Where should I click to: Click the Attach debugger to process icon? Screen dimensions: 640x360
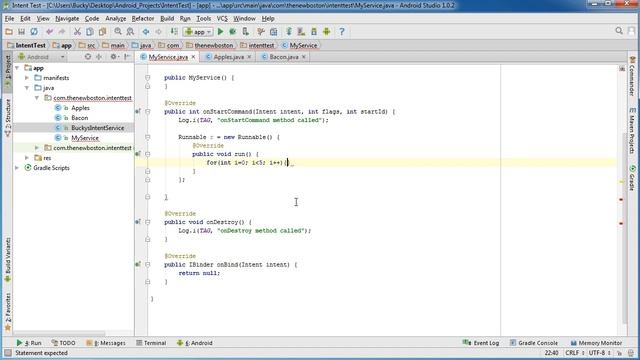(x=245, y=32)
